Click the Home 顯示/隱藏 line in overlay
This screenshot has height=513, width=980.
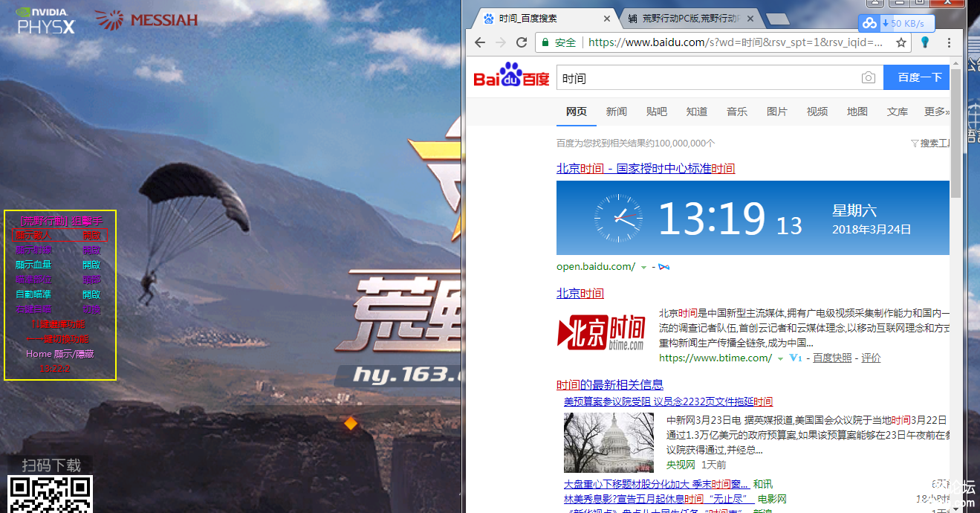point(60,354)
